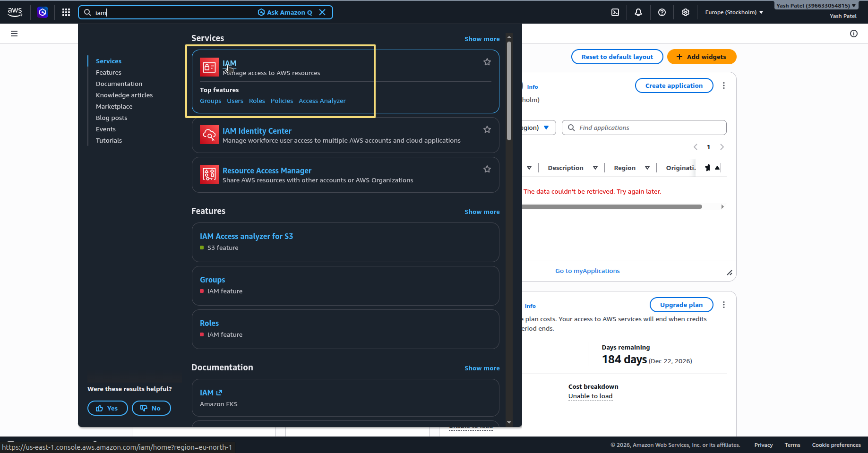Open the CloudShell terminal icon
This screenshot has height=453, width=868.
click(x=615, y=12)
